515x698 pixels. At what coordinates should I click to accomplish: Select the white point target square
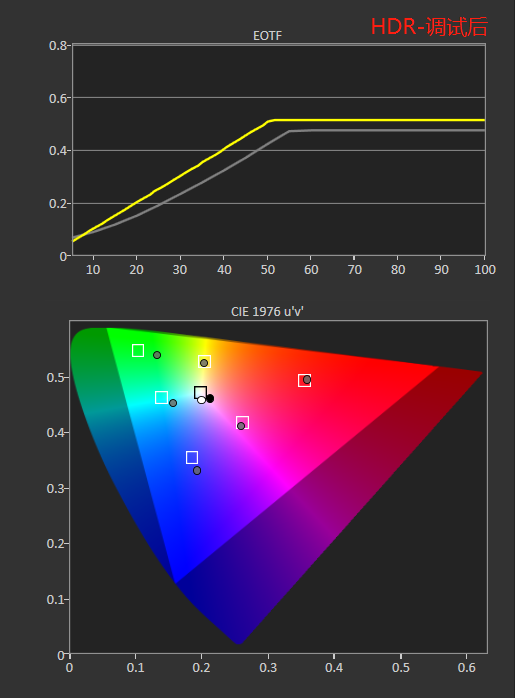[200, 393]
